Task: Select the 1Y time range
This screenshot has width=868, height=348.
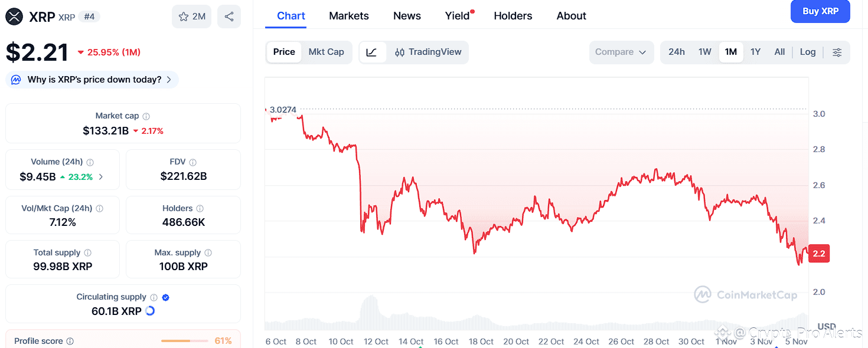Action: click(x=755, y=52)
